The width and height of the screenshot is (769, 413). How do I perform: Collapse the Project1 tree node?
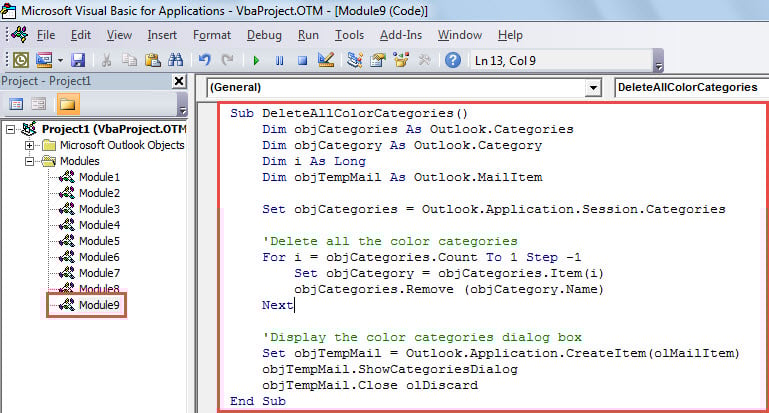pyautogui.click(x=10, y=129)
